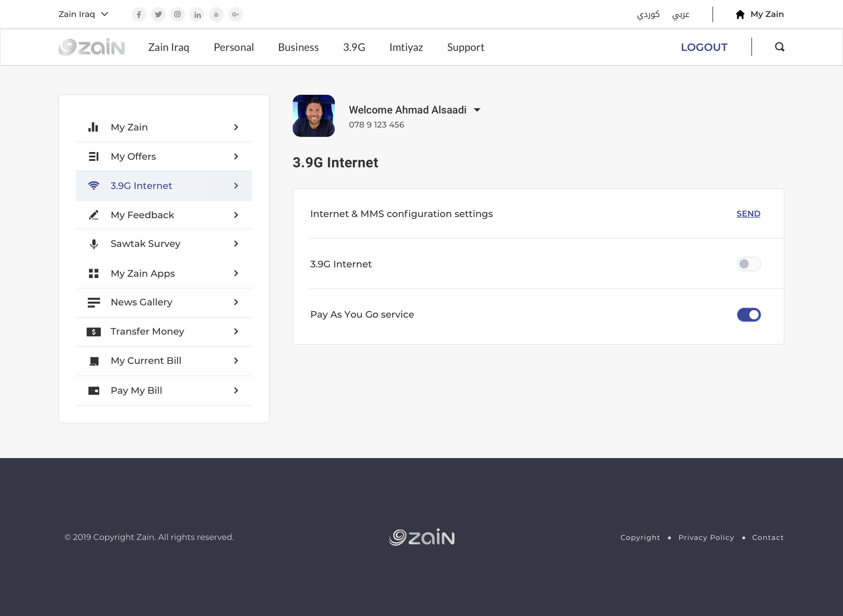Go to My Zain in top bar
843x616 pixels.
pos(767,14)
